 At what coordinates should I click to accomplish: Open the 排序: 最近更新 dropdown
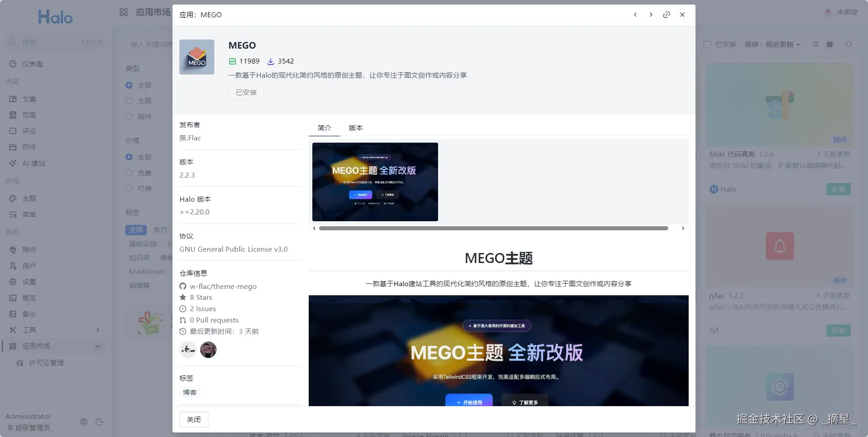click(772, 45)
